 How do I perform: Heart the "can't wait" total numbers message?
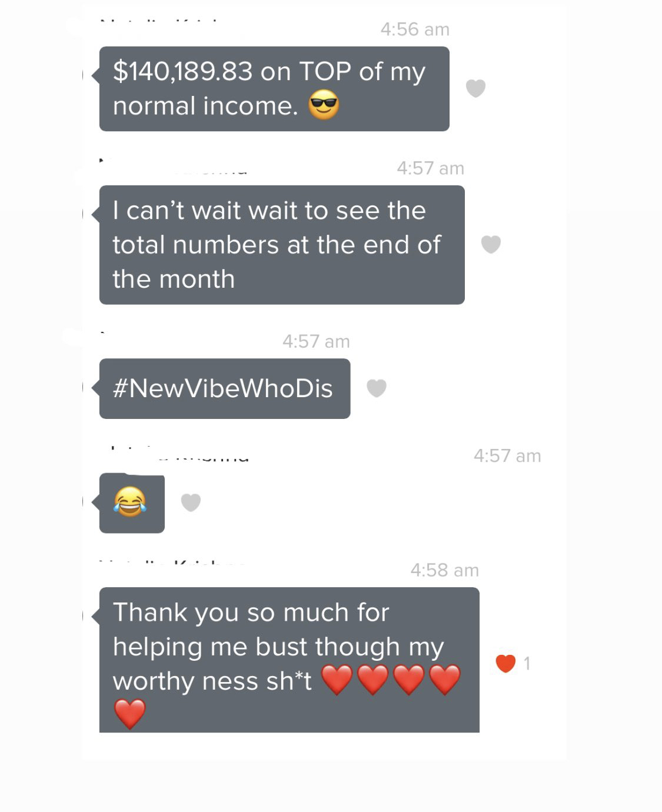[x=491, y=244]
